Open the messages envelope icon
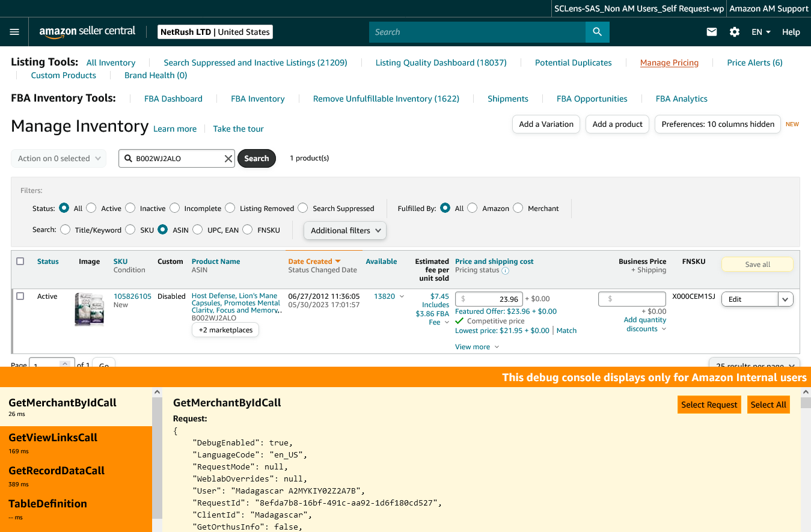Viewport: 811px width, 532px height. point(712,32)
